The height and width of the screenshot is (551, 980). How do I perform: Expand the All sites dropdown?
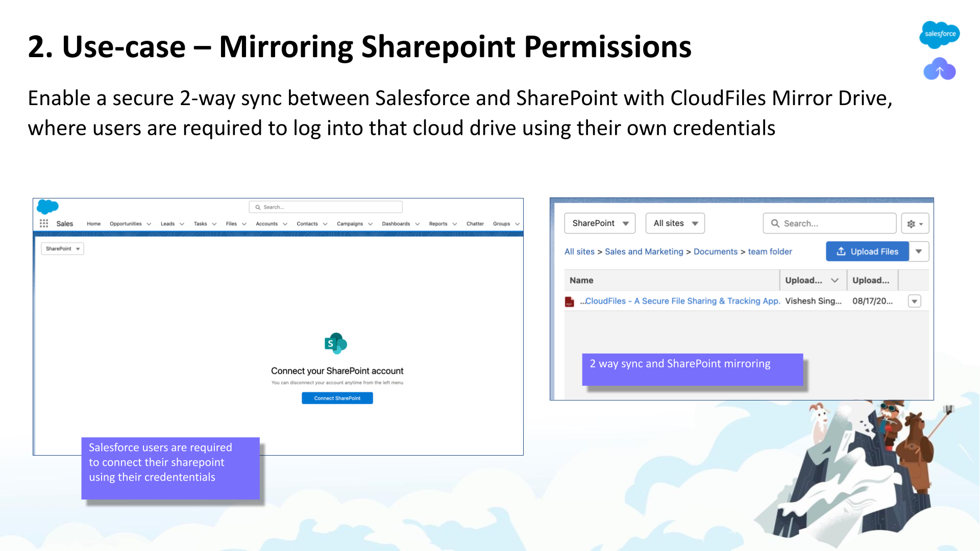point(675,223)
